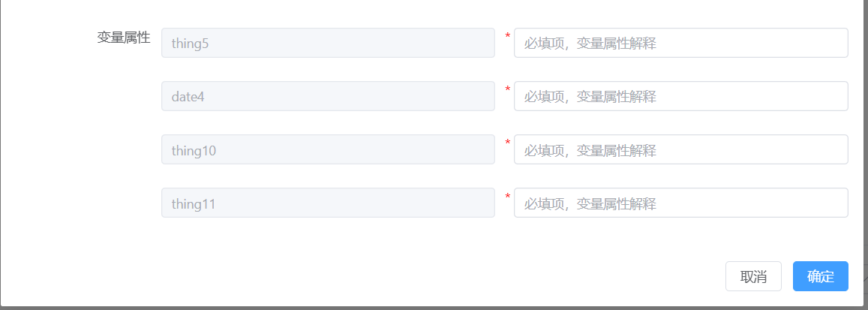Viewport: 868px width, 310px height.
Task: Focus the explanation input beside thing10
Action: [x=681, y=149]
